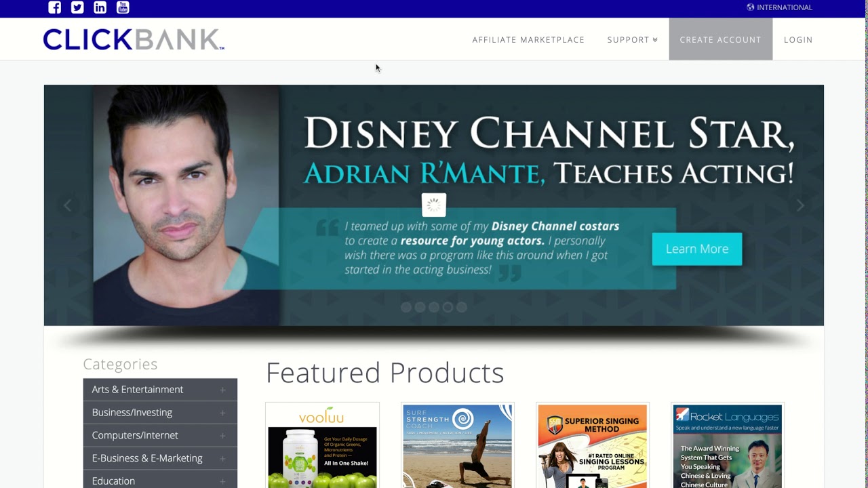
Task: Click the globe icon beside International
Action: (x=751, y=7)
